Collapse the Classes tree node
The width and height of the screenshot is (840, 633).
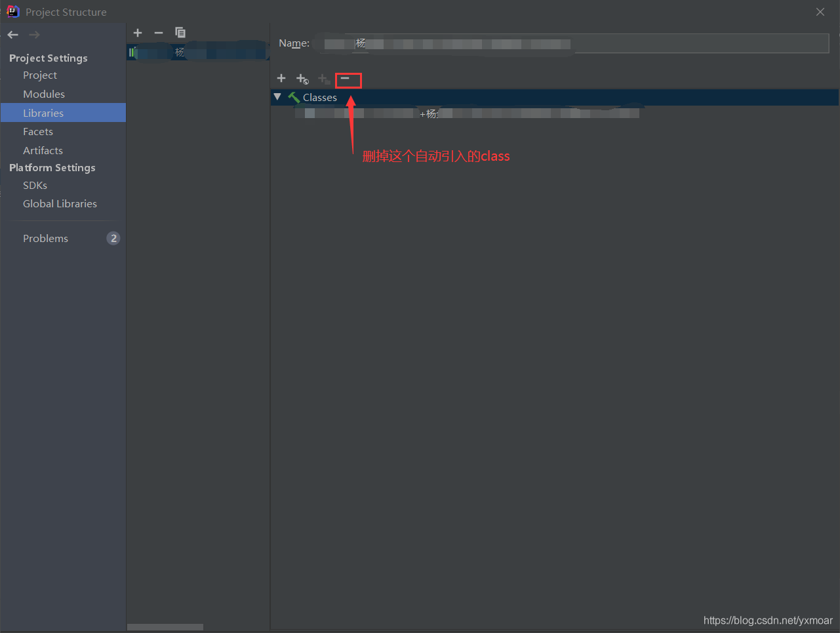[277, 97]
